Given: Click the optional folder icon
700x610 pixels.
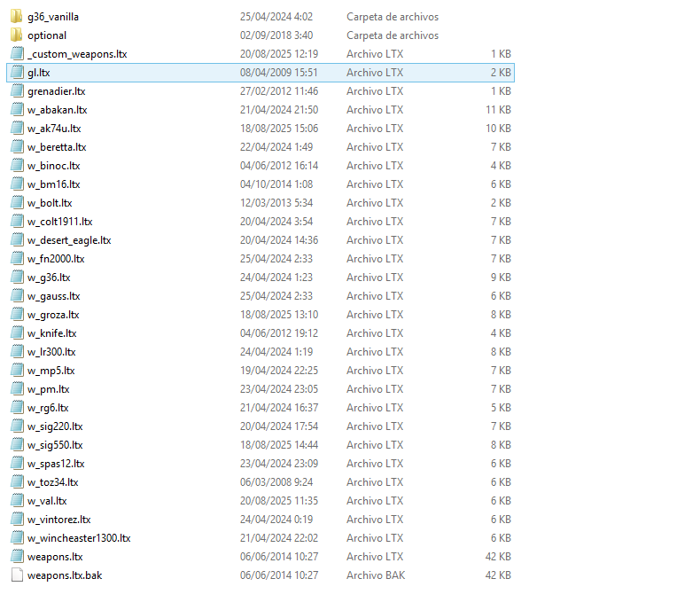Looking at the screenshot, I should pos(17,35).
